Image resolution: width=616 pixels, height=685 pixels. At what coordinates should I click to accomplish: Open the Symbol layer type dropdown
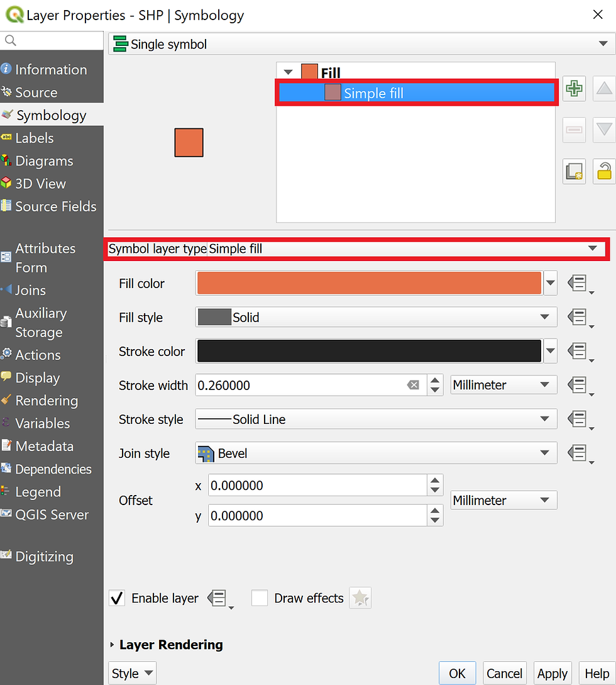[x=407, y=248]
